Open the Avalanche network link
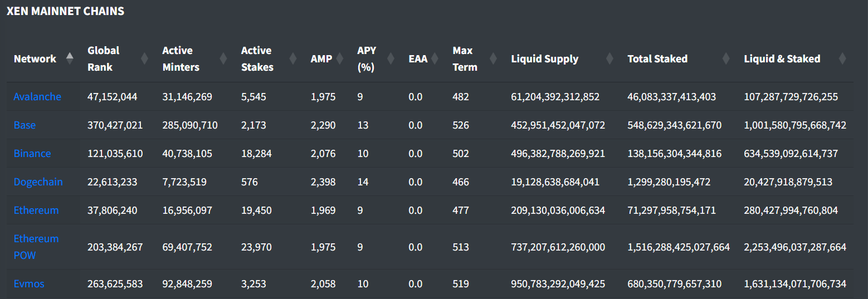Screen dimensions: 868x299 pos(37,97)
